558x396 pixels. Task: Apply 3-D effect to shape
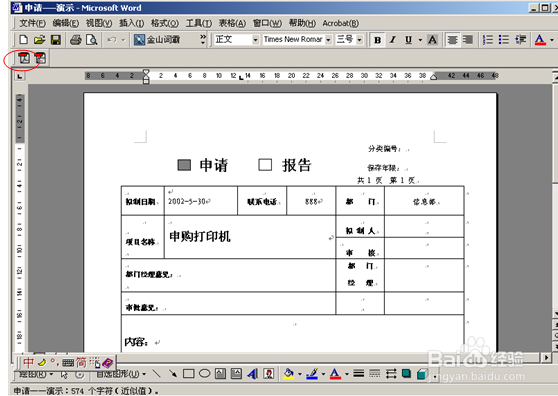coord(422,374)
